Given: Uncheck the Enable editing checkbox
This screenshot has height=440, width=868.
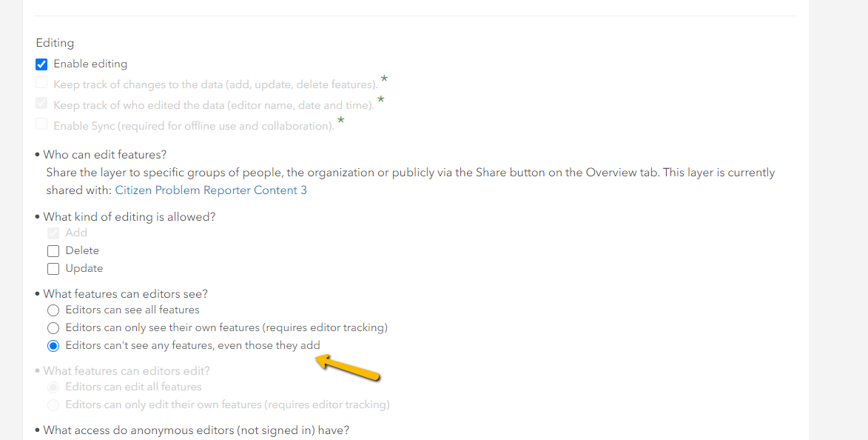Looking at the screenshot, I should point(41,64).
